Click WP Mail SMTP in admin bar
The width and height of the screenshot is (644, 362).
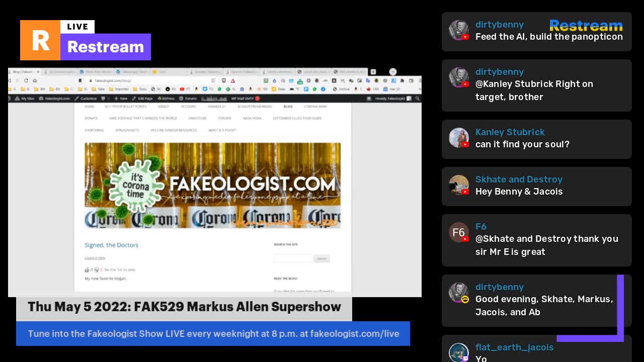pyautogui.click(x=245, y=99)
